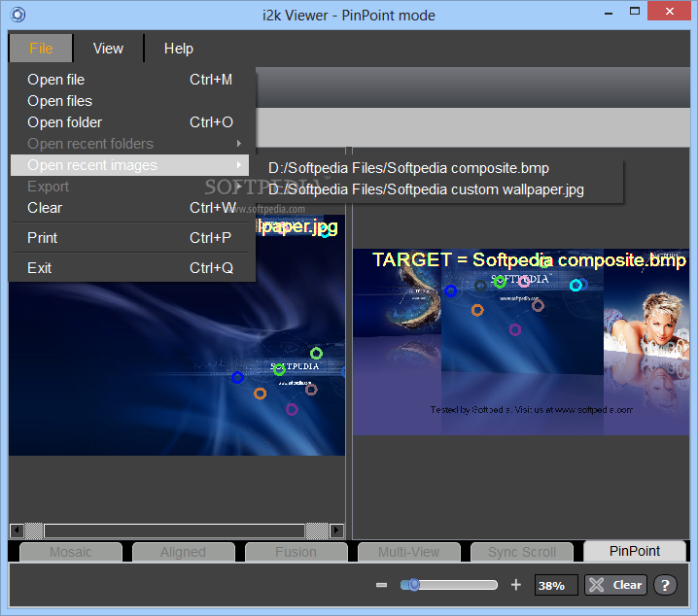Click the target Softpedia composite image
This screenshot has height=616, width=698.
pos(521,342)
